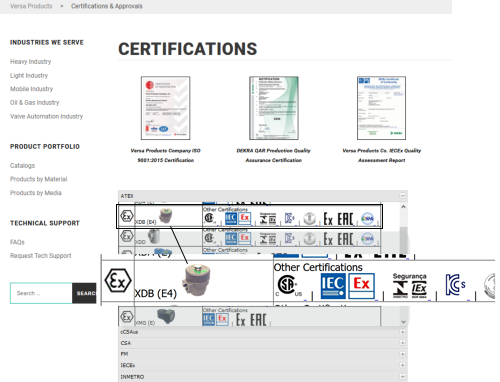Open Mobile Industry page
This screenshot has width=500, height=382.
32,89
